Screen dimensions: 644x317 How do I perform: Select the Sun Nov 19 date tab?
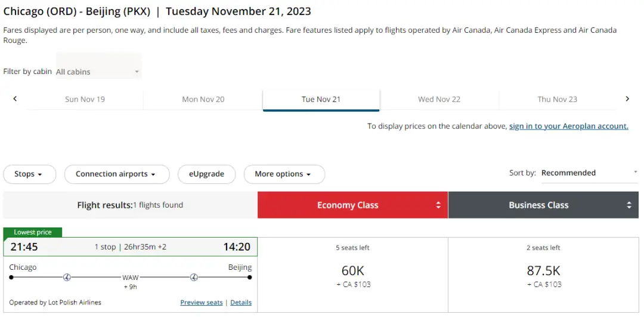pyautogui.click(x=85, y=99)
